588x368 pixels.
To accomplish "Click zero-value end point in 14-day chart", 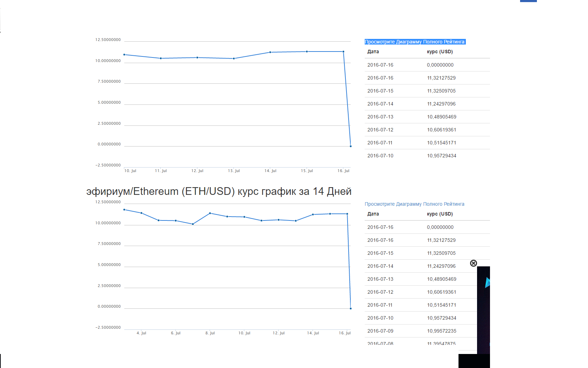I will (x=351, y=308).
